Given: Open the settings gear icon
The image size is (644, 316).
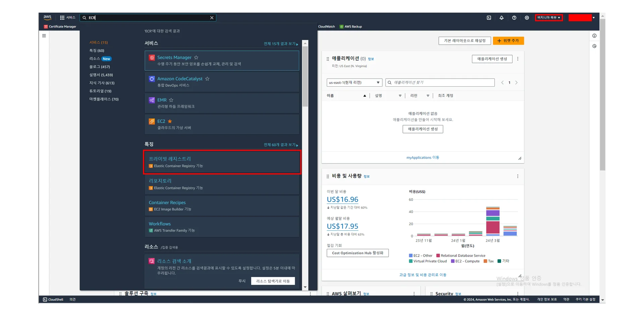Looking at the screenshot, I should (527, 18).
